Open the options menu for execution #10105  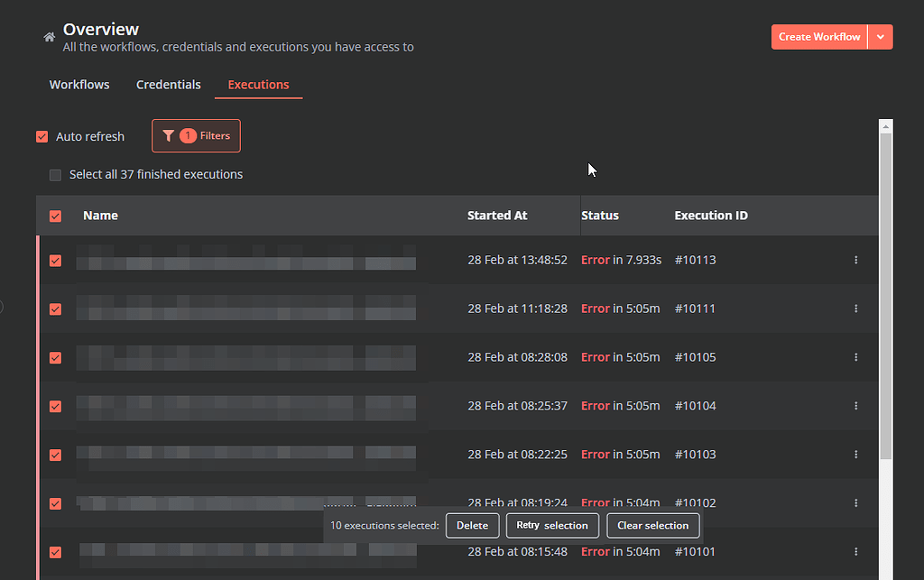click(x=855, y=356)
